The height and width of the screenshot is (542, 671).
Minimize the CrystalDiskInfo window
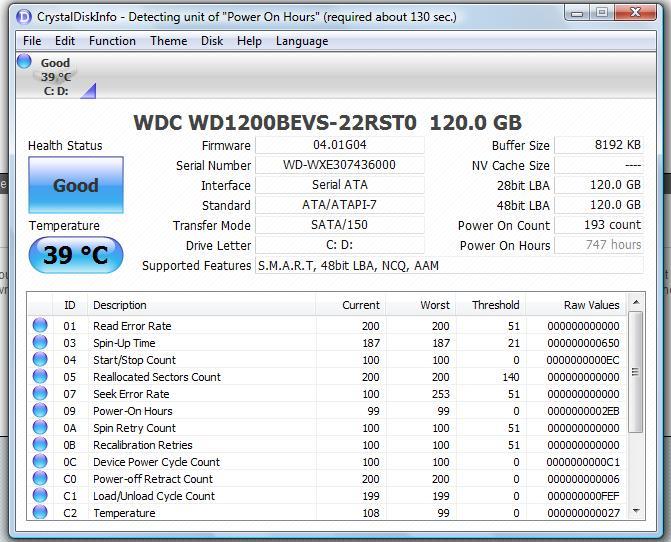(x=577, y=13)
